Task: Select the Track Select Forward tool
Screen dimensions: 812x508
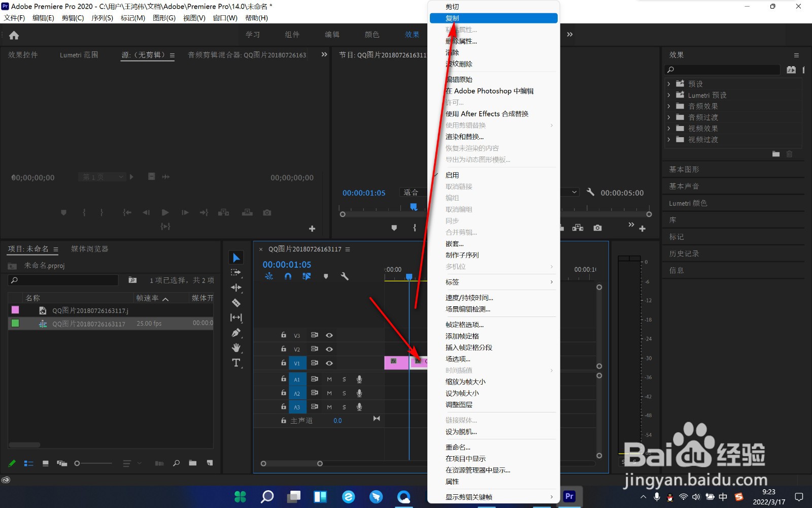Action: coord(236,273)
